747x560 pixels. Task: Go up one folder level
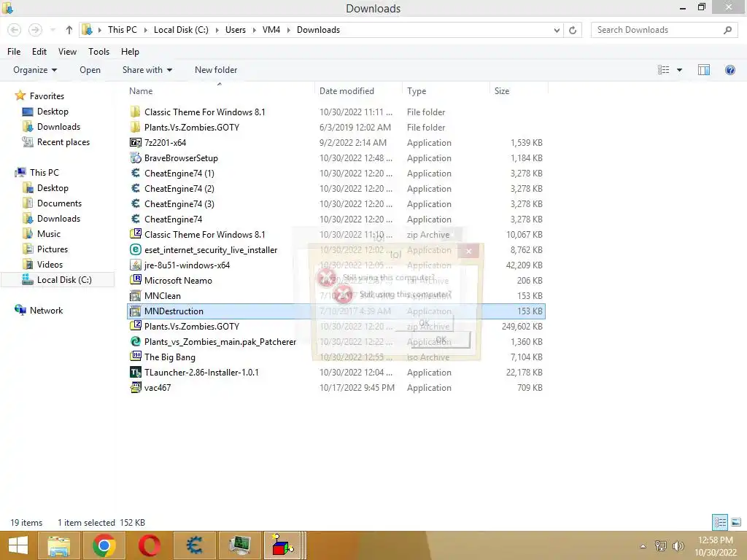coord(69,30)
